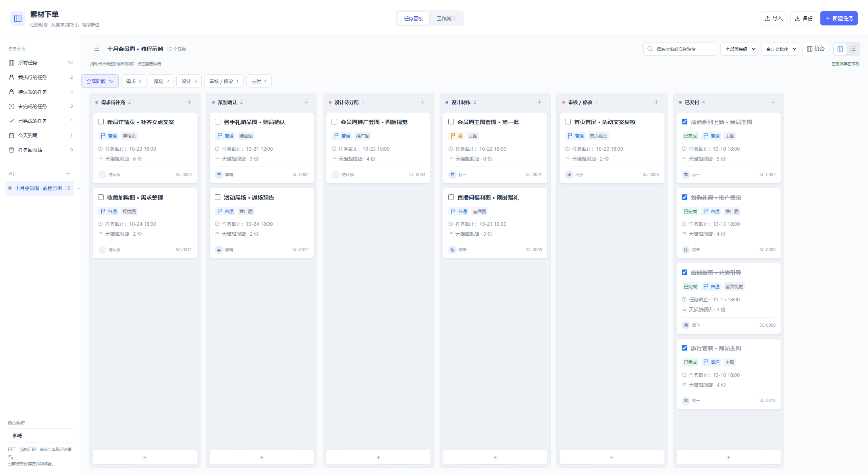
Task: Click the 新建任务 button
Action: (839, 18)
